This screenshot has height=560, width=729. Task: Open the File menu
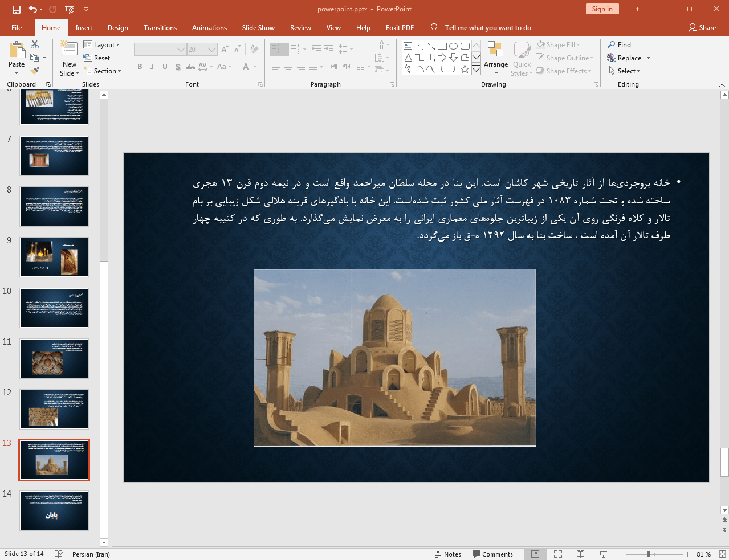tap(17, 28)
